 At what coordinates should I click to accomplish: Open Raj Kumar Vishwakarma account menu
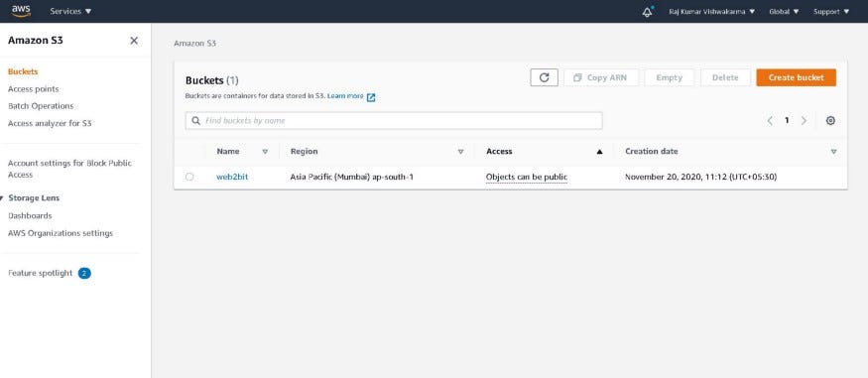pyautogui.click(x=711, y=12)
